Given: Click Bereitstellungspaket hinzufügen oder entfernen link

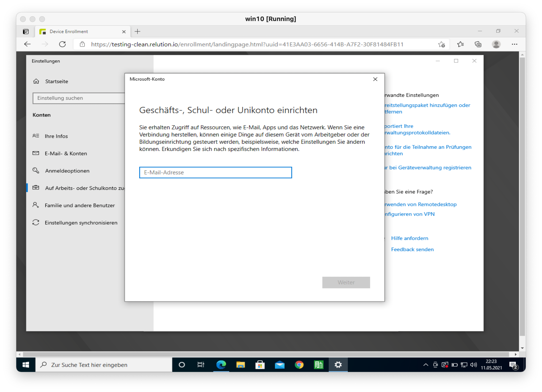Looking at the screenshot, I should 427,108.
